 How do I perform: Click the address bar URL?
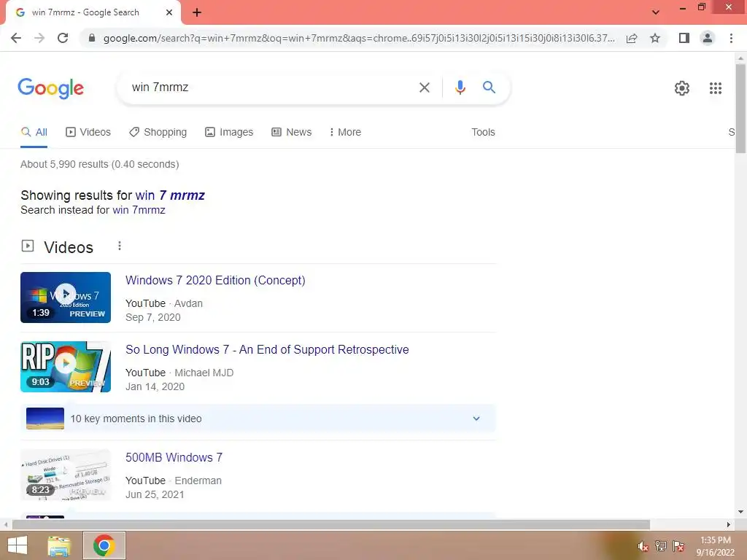(x=359, y=38)
